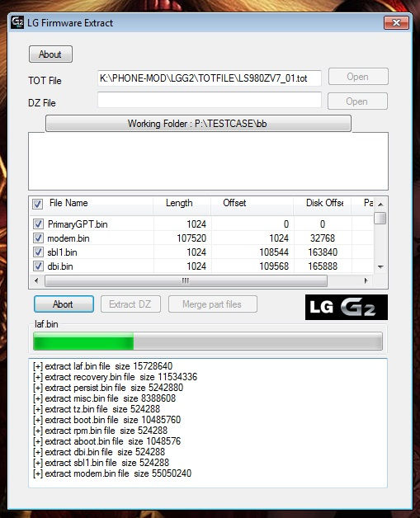Click the file list scroll down arrow
Image resolution: width=420 pixels, height=518 pixels.
380,267
